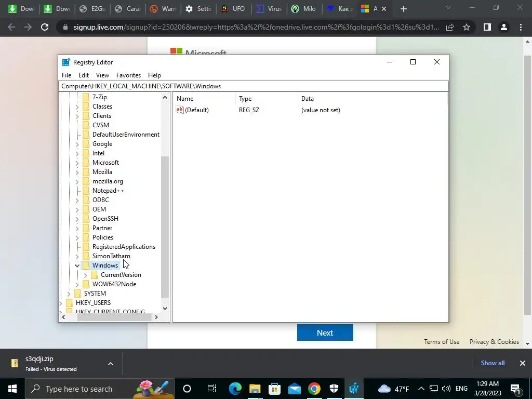Open the Chrome side panel
The height and width of the screenshot is (399, 532).
tap(487, 27)
